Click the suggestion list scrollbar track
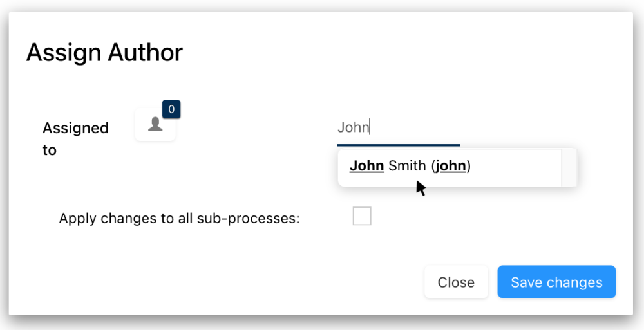The height and width of the screenshot is (330, 644). click(x=569, y=167)
